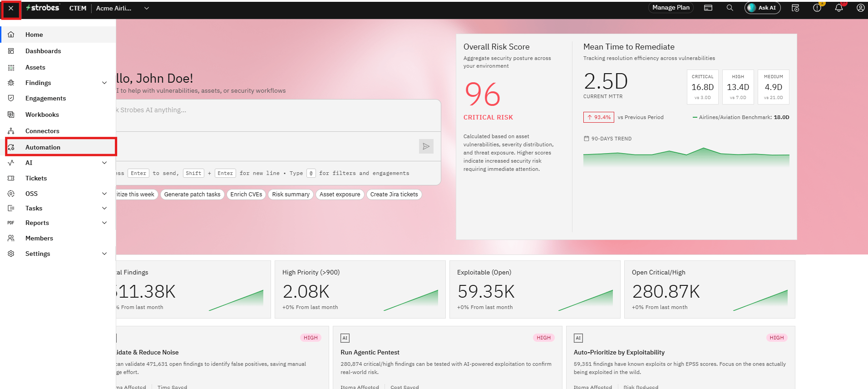Open the High Priority (>900) metric card
The image size is (868, 389).
(360, 289)
